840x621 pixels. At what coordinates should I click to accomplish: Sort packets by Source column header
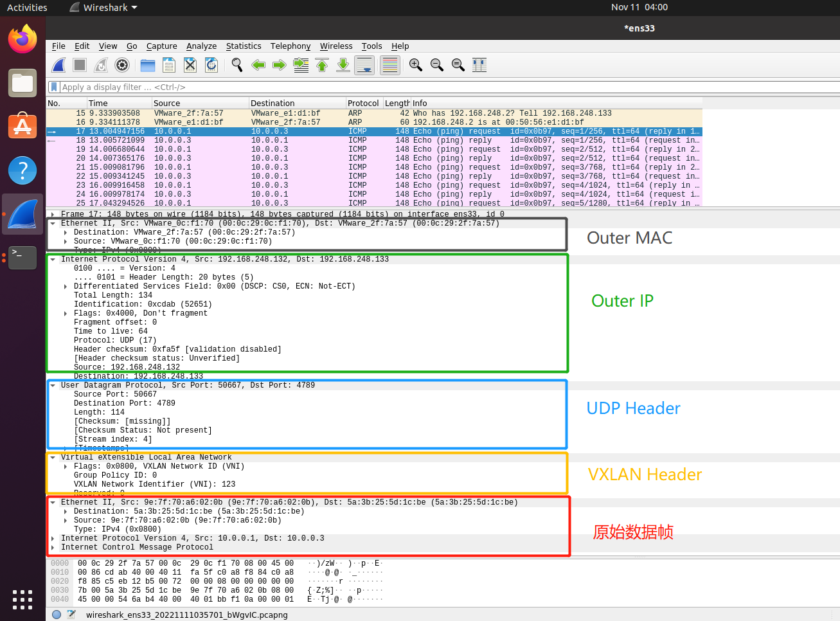(200, 103)
